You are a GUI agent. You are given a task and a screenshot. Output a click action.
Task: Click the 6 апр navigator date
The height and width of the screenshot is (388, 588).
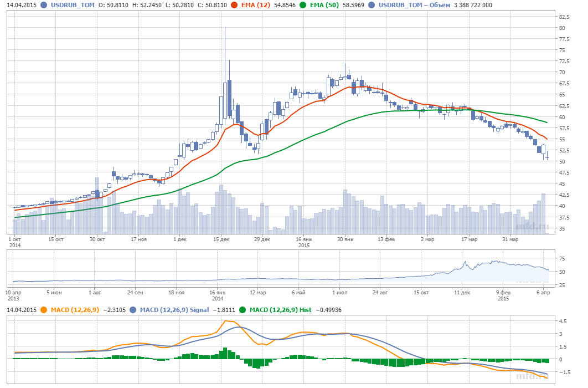click(543, 293)
